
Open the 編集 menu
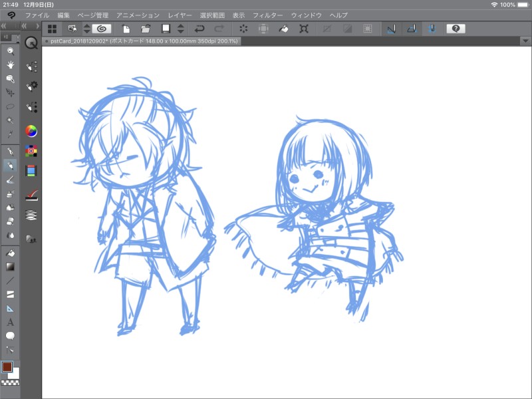[x=63, y=15]
